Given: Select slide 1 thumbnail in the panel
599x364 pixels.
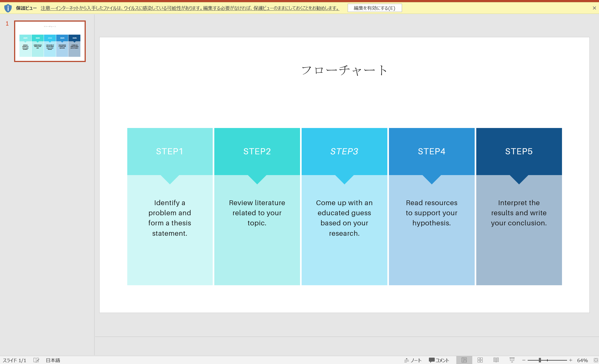Looking at the screenshot, I should 50,41.
